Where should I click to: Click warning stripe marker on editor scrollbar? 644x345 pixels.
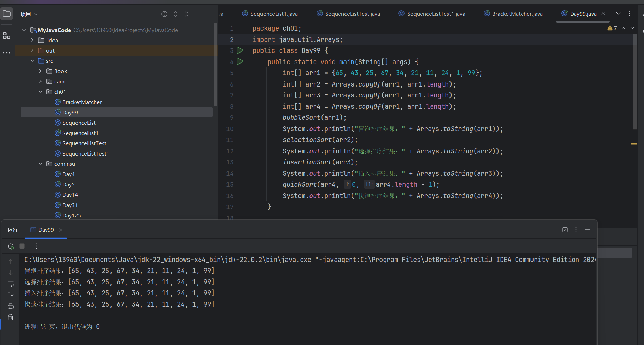pos(634,144)
